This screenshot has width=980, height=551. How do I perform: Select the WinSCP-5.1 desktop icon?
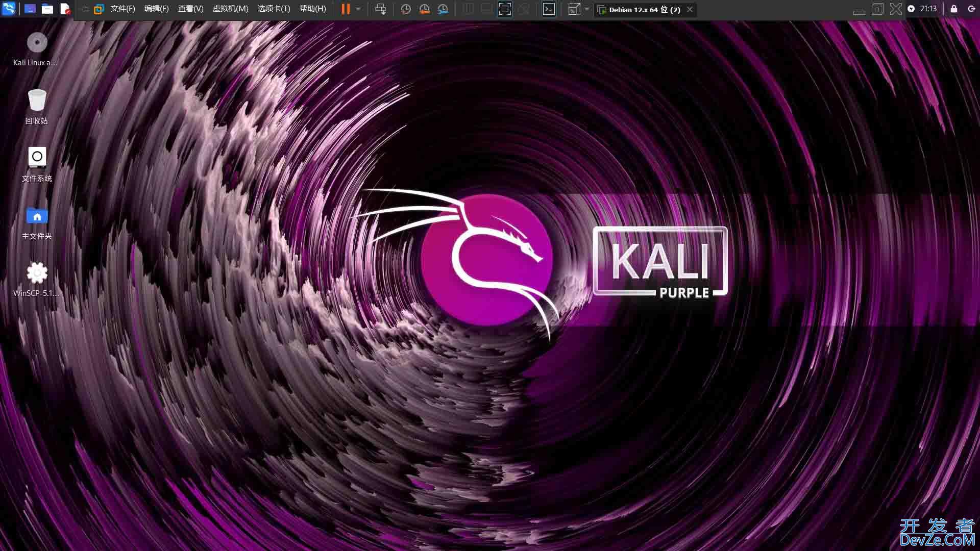click(x=36, y=280)
